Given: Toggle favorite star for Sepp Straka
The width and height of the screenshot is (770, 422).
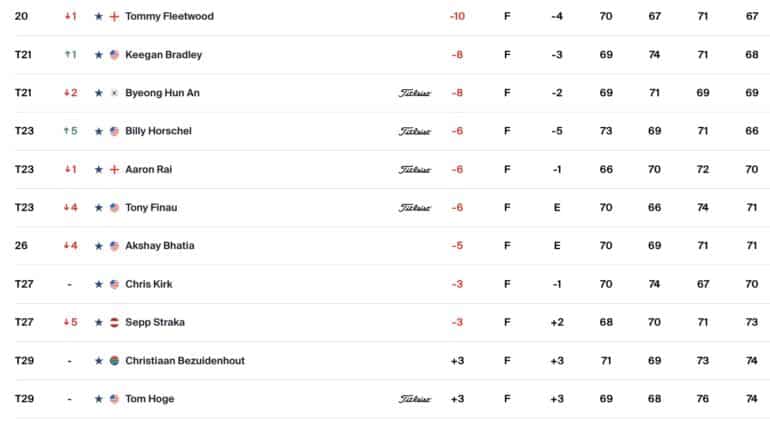Looking at the screenshot, I should pos(99,322).
